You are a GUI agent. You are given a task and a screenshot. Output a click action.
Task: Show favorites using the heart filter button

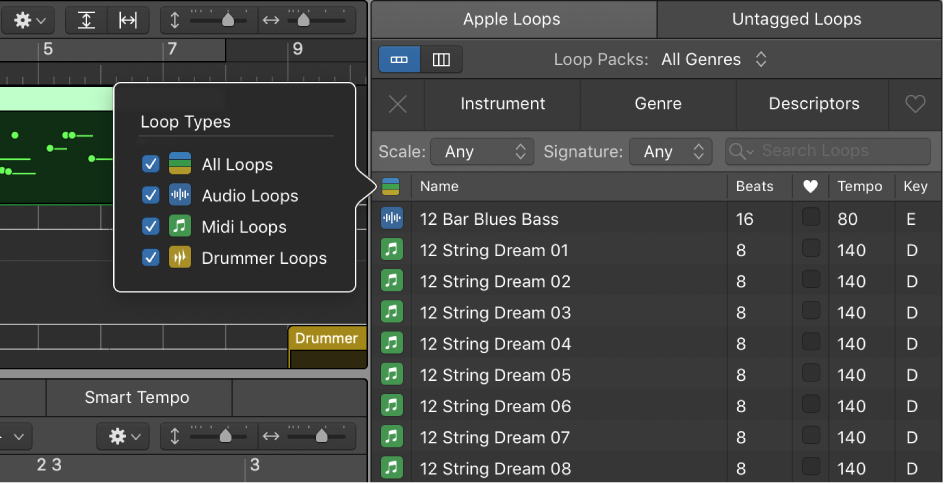(x=915, y=104)
